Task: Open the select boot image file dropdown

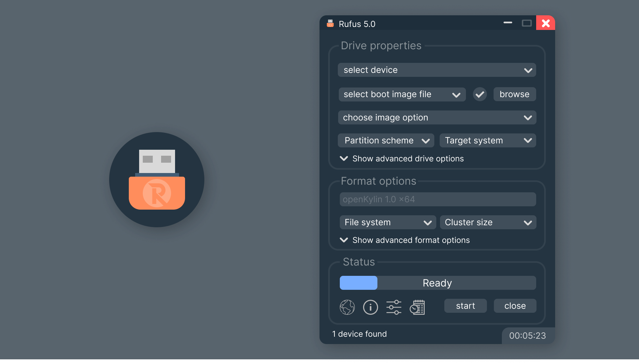Action: [x=402, y=94]
